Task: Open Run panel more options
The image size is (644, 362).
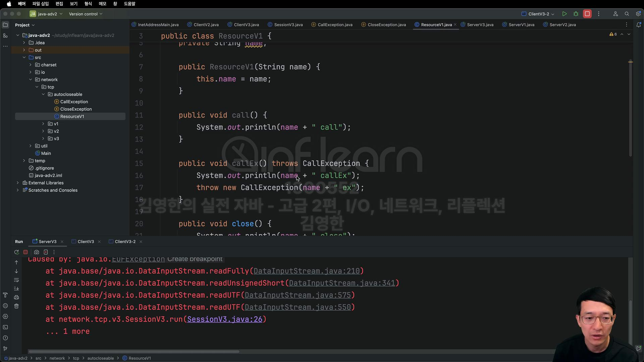Action: 54,252
